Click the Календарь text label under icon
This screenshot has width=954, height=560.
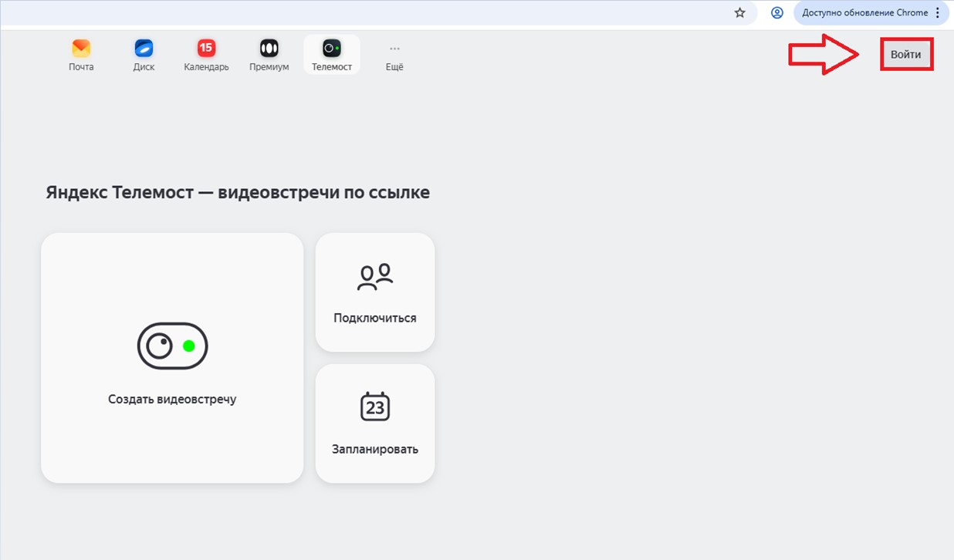click(206, 67)
